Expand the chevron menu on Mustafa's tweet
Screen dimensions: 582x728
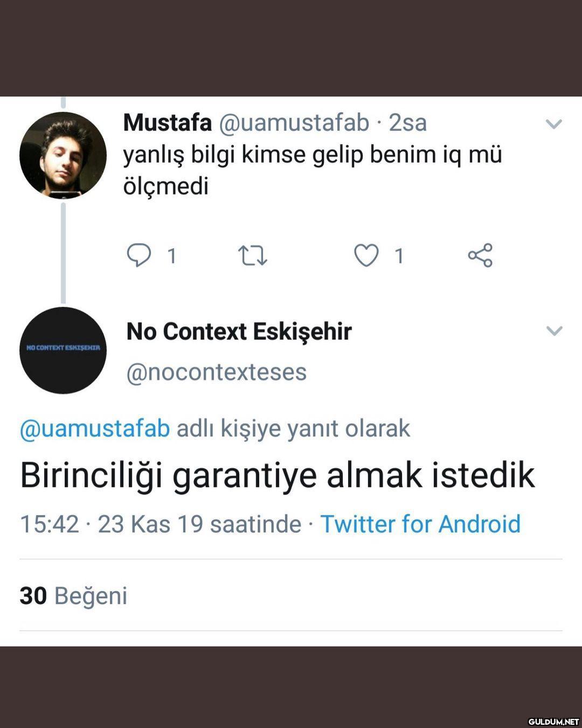pos(554,124)
